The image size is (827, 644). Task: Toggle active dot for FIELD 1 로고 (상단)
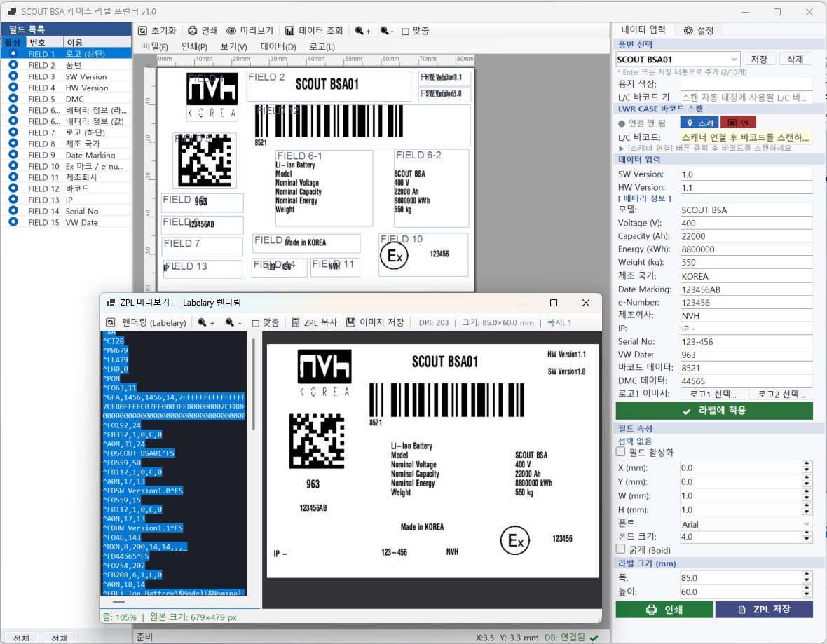13,54
